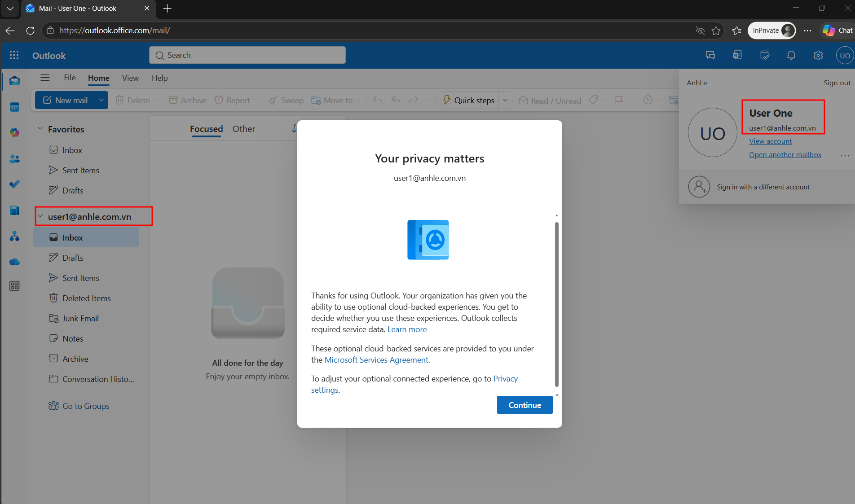This screenshot has height=504, width=855.
Task: Click Open another mailbox link
Action: pos(785,154)
